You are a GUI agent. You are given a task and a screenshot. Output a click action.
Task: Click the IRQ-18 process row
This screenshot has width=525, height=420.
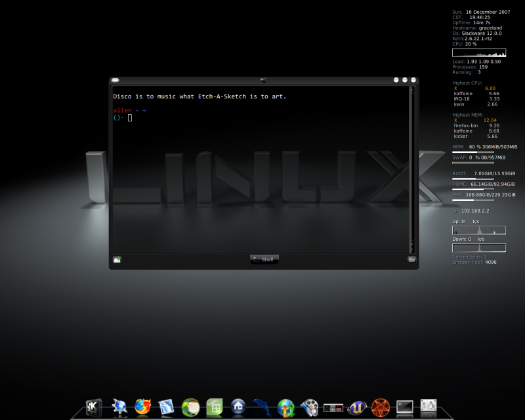476,99
